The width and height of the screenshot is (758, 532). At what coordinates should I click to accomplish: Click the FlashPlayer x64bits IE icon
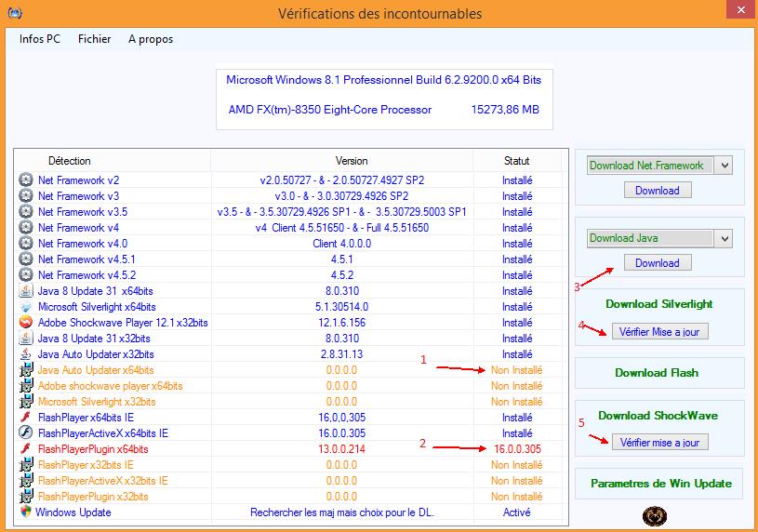[x=26, y=418]
